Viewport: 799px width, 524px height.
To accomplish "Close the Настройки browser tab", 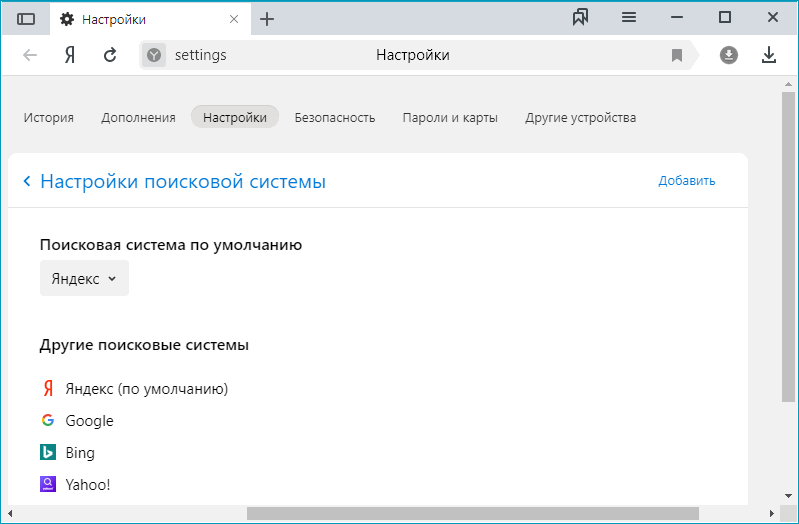I will [234, 19].
